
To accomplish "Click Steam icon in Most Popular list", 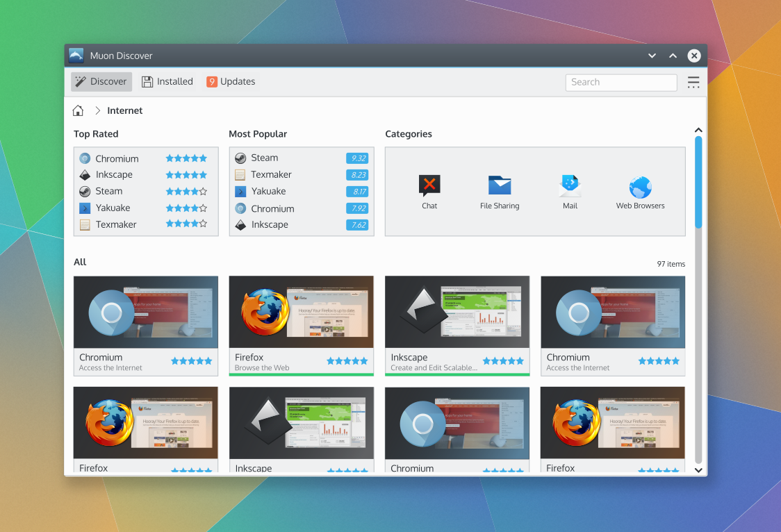I will point(240,158).
